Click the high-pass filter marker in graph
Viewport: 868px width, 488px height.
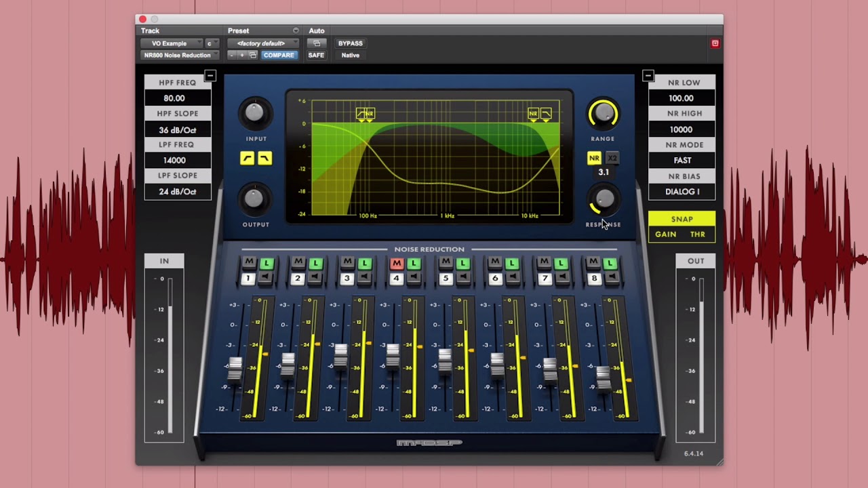click(361, 113)
